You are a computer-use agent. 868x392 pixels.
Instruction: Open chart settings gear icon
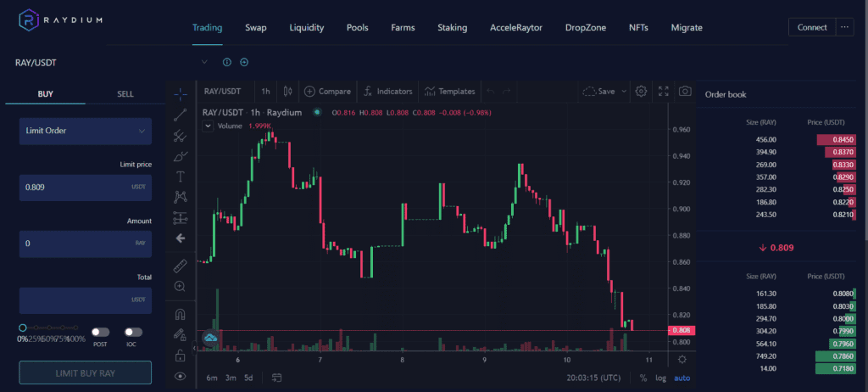(x=642, y=91)
